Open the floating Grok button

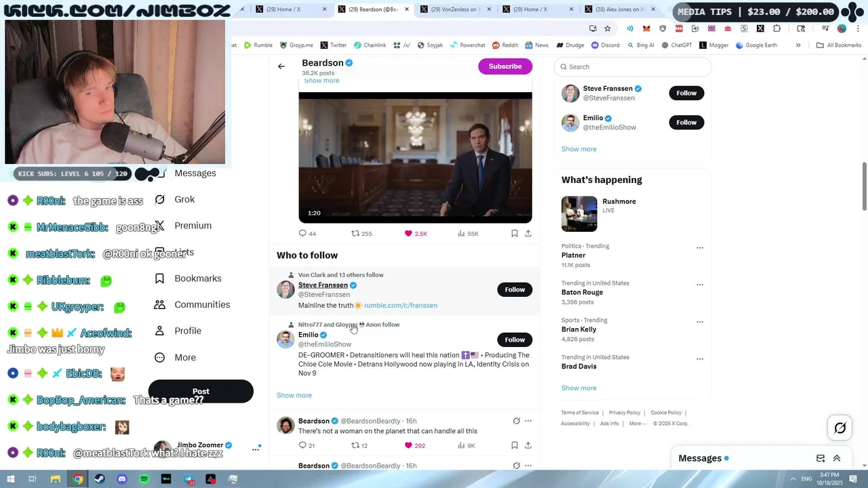[x=840, y=428]
